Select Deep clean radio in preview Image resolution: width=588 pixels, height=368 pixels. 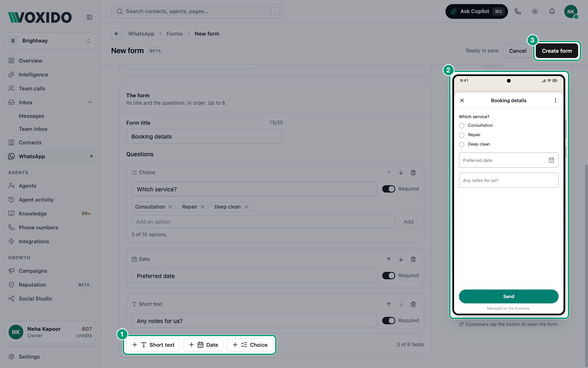[462, 144]
